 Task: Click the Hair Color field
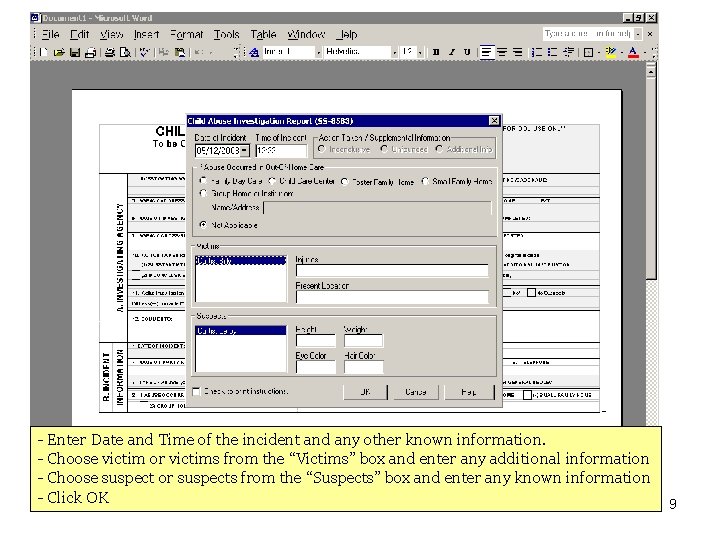(363, 367)
